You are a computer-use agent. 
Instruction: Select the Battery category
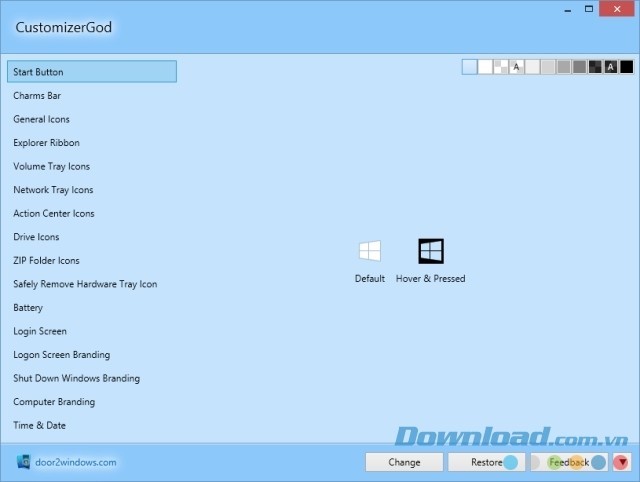pos(28,308)
